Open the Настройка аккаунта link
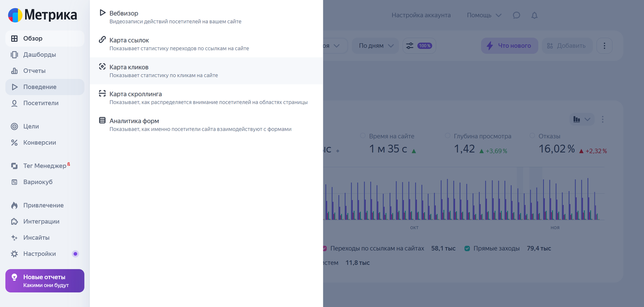Screen dimensions: 644x307 coord(421,15)
